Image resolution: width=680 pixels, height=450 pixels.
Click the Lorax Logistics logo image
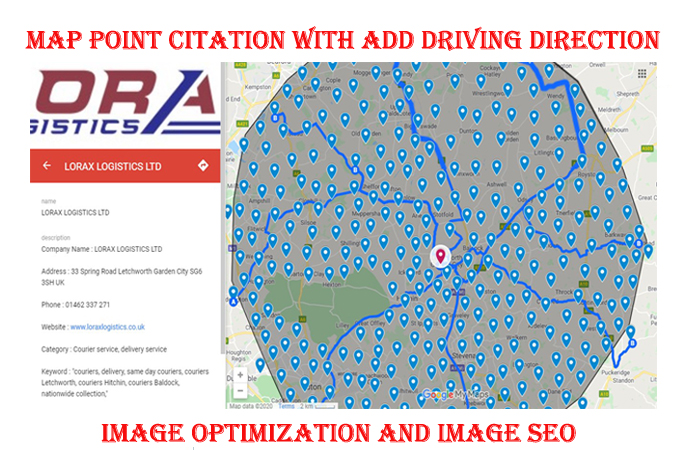point(126,102)
